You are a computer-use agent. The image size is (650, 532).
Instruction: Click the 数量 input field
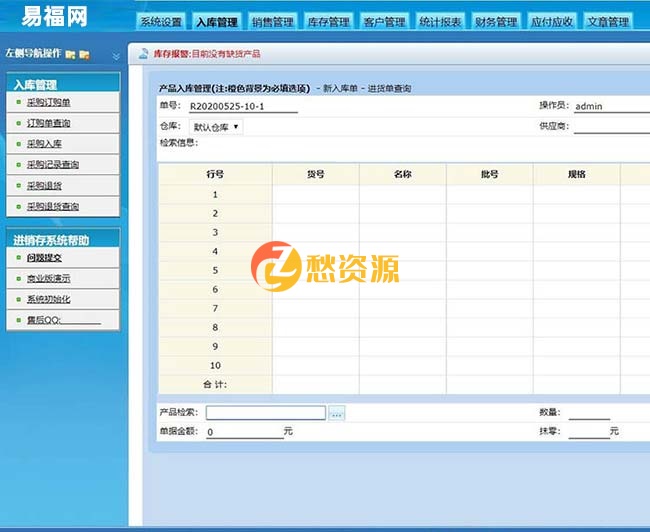click(x=589, y=413)
